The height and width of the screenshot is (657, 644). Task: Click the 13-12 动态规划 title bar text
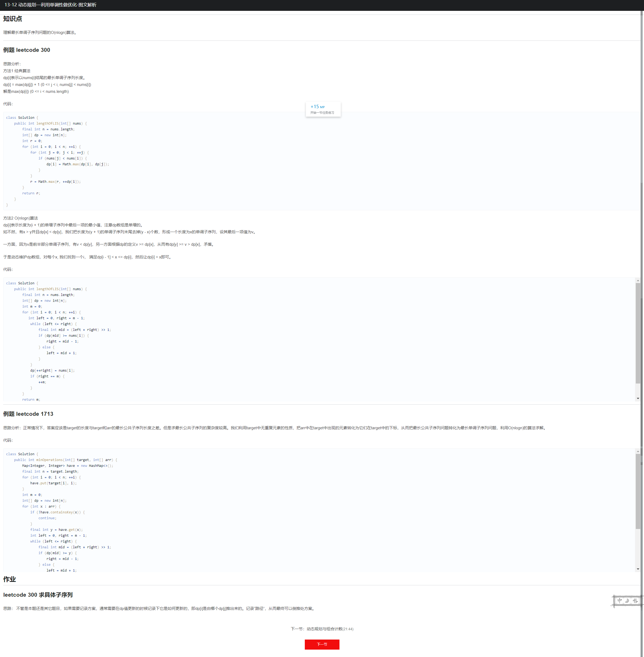[x=50, y=5]
